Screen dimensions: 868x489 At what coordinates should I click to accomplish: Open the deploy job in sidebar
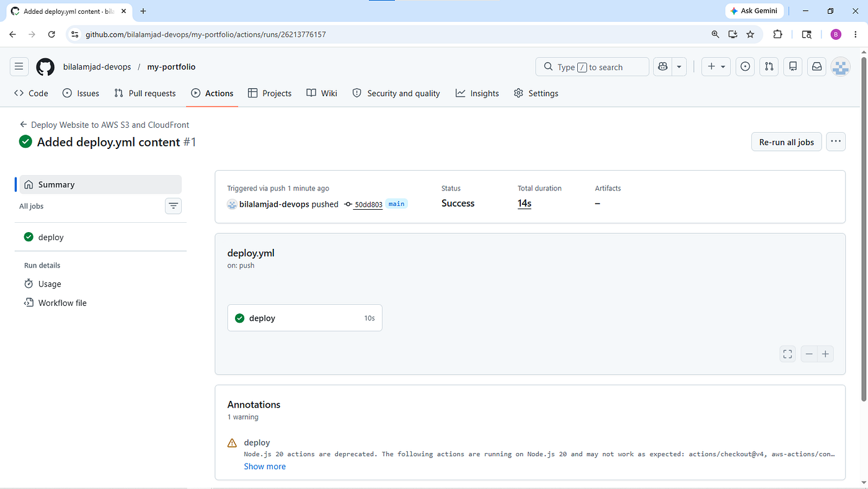point(100,237)
